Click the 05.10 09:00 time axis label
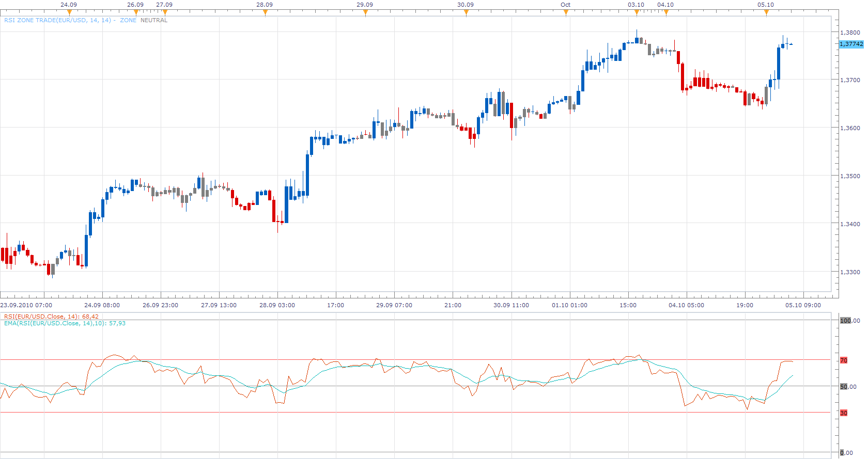 (803, 305)
